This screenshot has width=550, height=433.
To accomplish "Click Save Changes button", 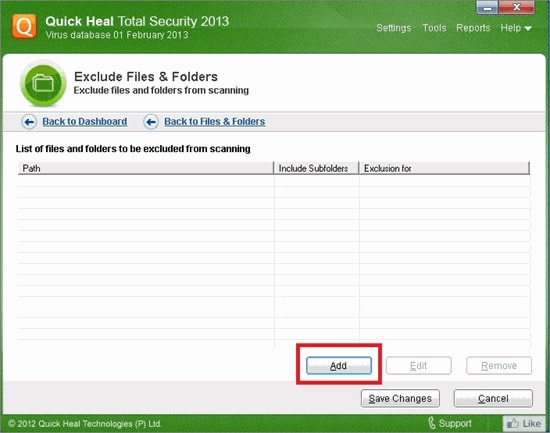I will [x=400, y=398].
